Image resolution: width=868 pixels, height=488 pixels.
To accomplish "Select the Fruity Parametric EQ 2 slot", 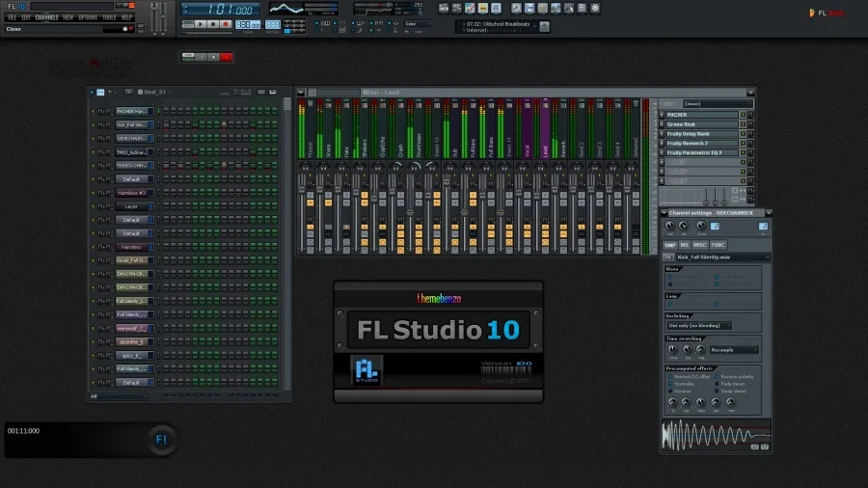I will click(701, 152).
